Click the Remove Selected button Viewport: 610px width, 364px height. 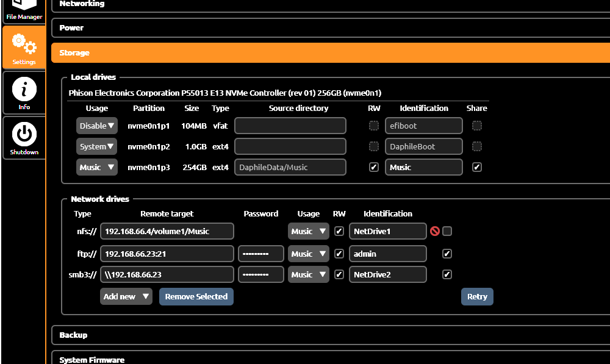pos(196,297)
